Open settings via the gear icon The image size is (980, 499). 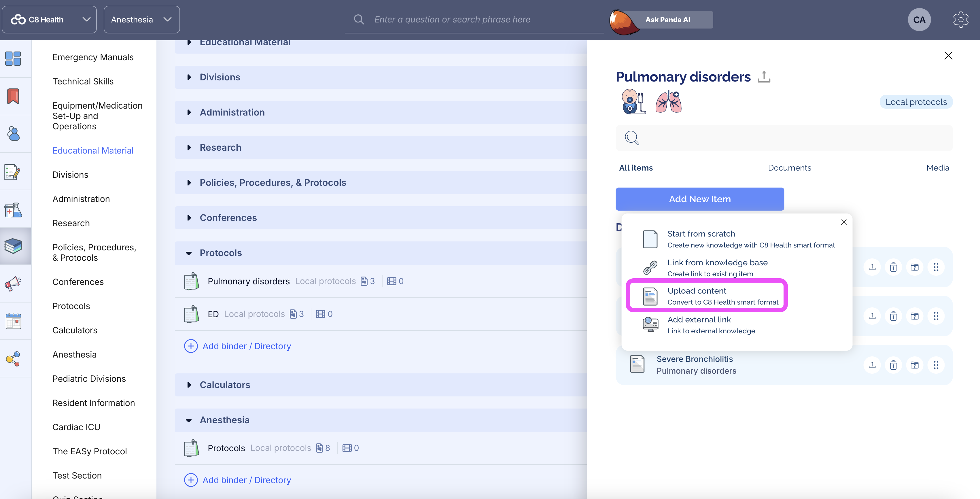coord(961,19)
